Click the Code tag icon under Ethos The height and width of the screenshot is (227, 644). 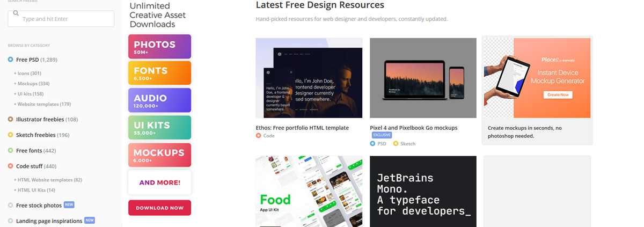(x=259, y=136)
